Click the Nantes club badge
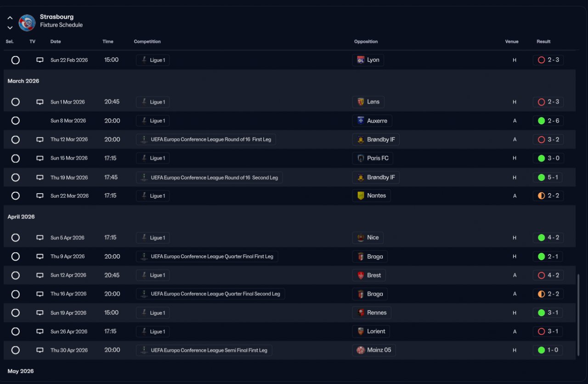This screenshot has height=384, width=588. tap(361, 196)
